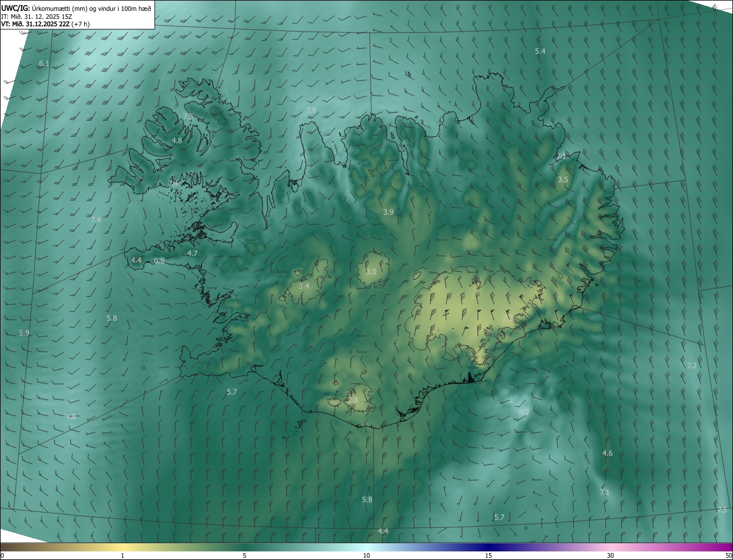Click the '3.4' value on the glacier
This screenshot has width=733, height=560.
point(304,286)
